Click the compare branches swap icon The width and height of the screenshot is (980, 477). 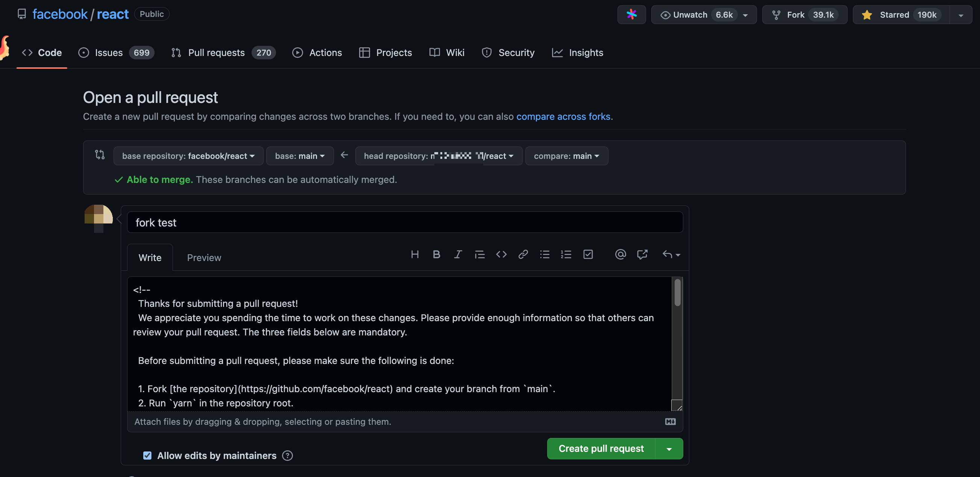100,155
